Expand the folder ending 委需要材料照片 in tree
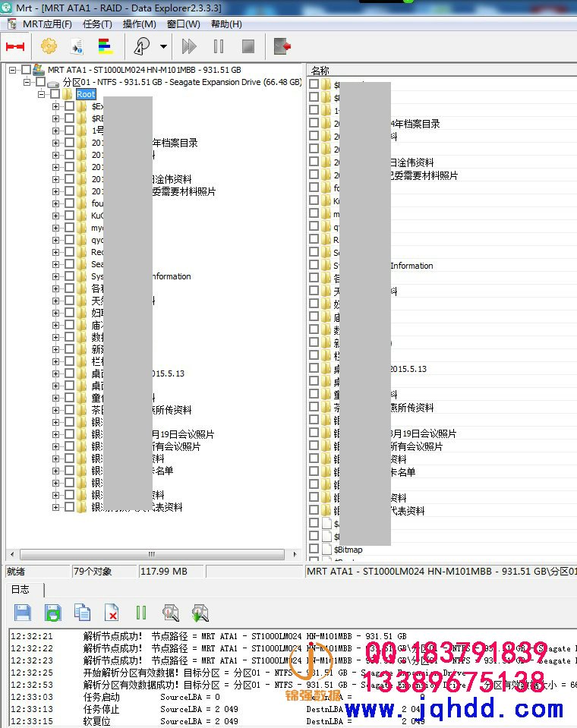577x728 pixels. [x=55, y=191]
